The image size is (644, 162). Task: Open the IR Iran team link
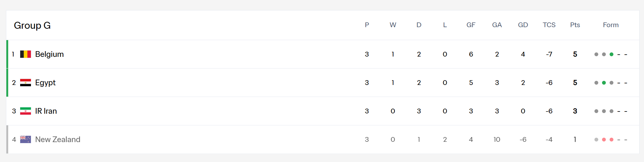46,111
